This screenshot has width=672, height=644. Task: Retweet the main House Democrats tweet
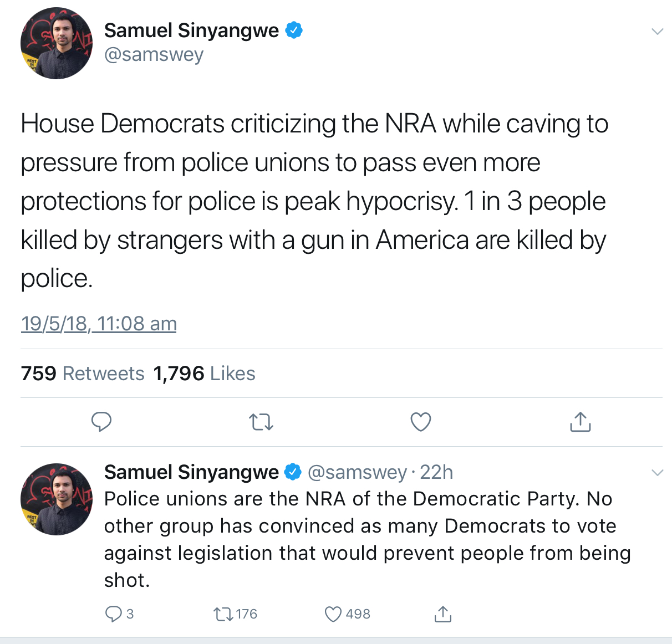click(x=261, y=423)
